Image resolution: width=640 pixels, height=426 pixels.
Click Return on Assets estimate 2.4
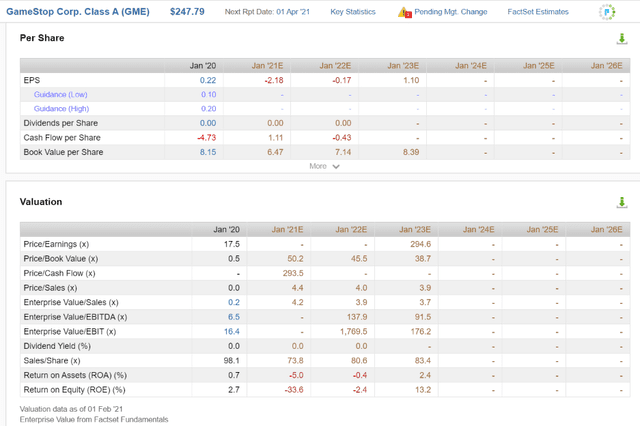click(425, 375)
